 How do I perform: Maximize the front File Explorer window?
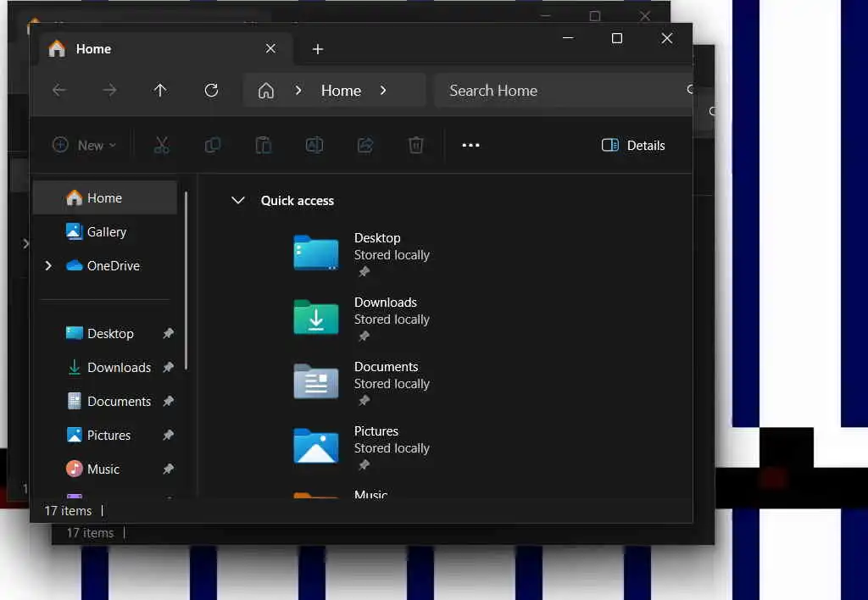pyautogui.click(x=617, y=38)
